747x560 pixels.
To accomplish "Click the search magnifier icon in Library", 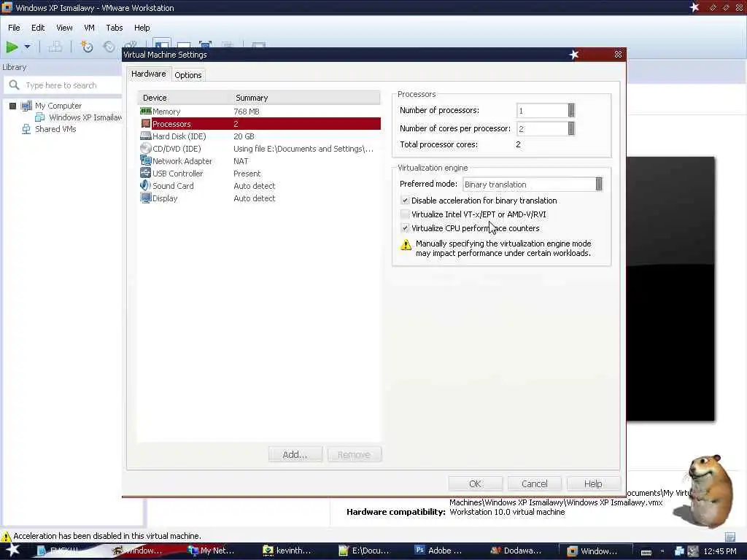I will pyautogui.click(x=15, y=85).
